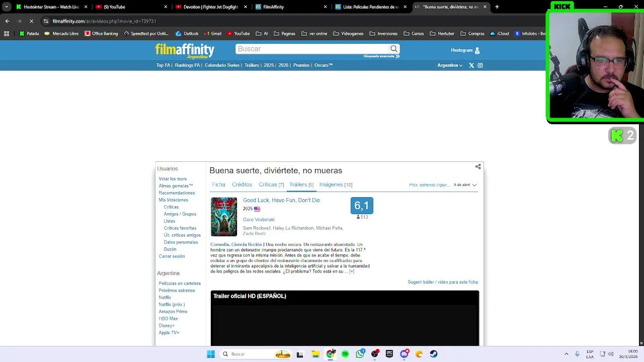Open Windows Start menu
This screenshot has width=644, height=362.
tap(211, 354)
